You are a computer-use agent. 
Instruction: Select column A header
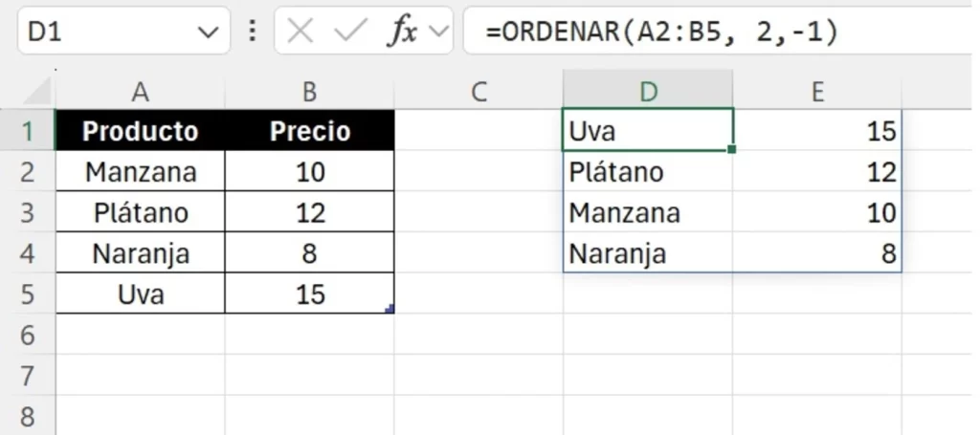pyautogui.click(x=141, y=92)
